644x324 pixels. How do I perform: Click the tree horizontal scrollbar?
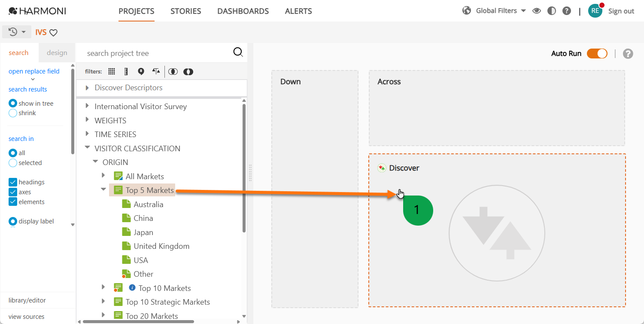138,321
